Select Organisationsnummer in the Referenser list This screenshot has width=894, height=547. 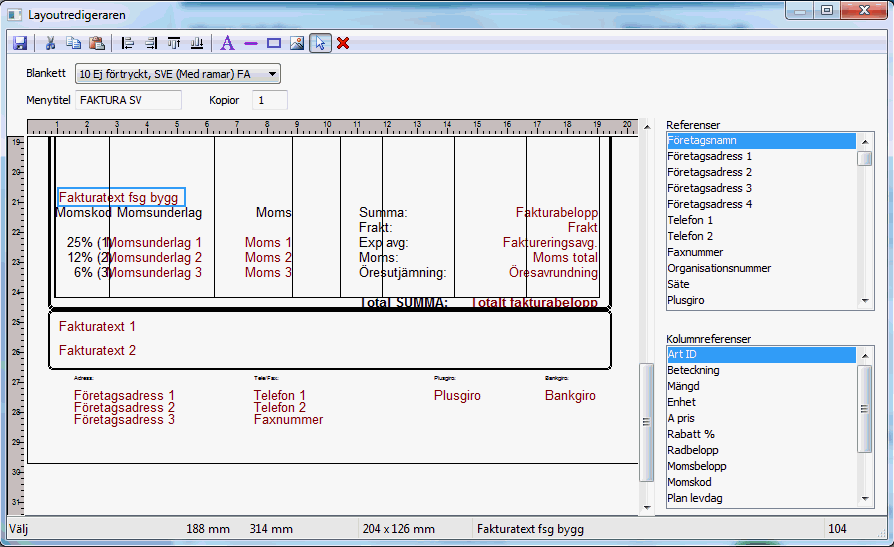click(719, 268)
